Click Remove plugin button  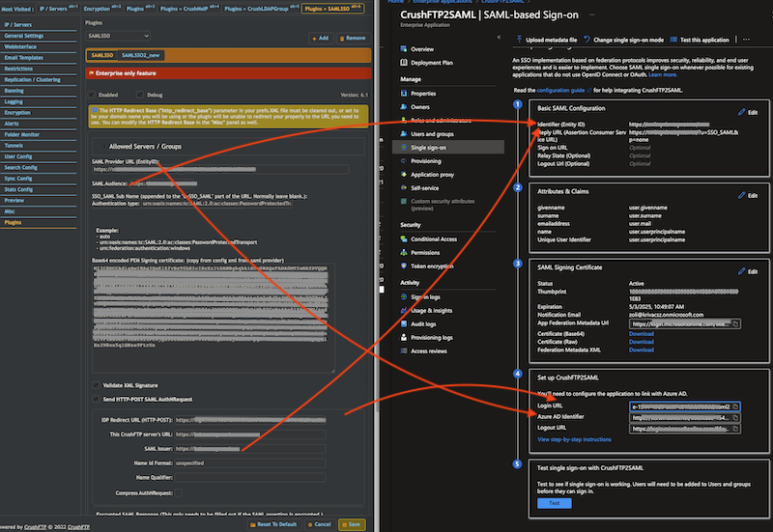click(x=353, y=38)
